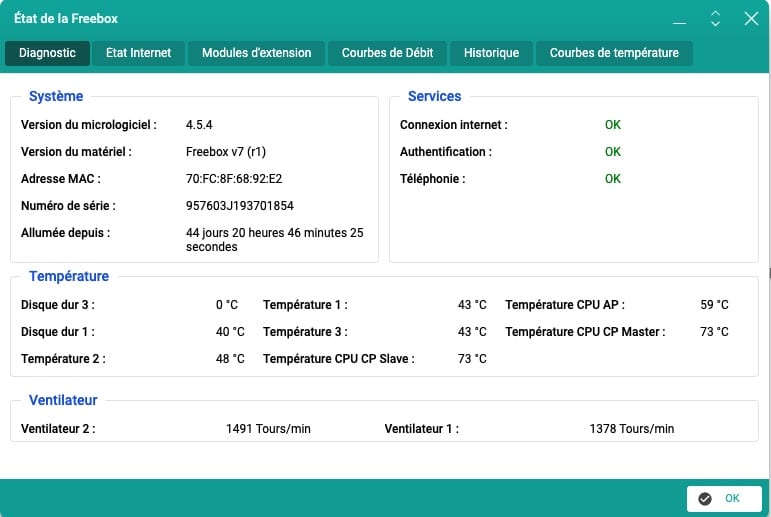Open the Modules d'extension tab

point(257,53)
